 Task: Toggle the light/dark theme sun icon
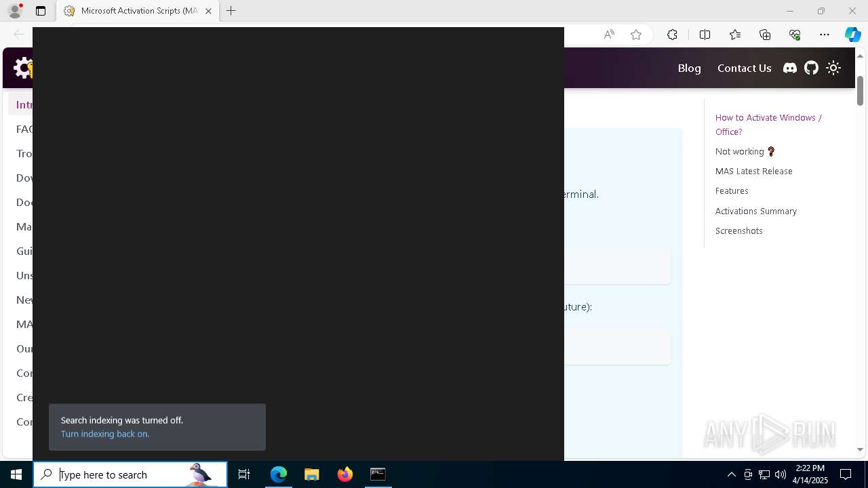coord(833,68)
